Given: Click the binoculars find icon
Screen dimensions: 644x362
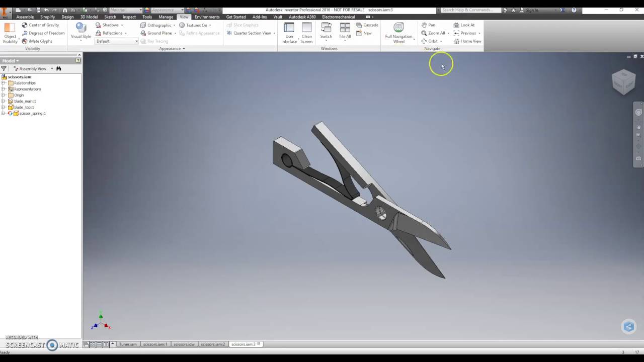Looking at the screenshot, I should click(x=58, y=68).
